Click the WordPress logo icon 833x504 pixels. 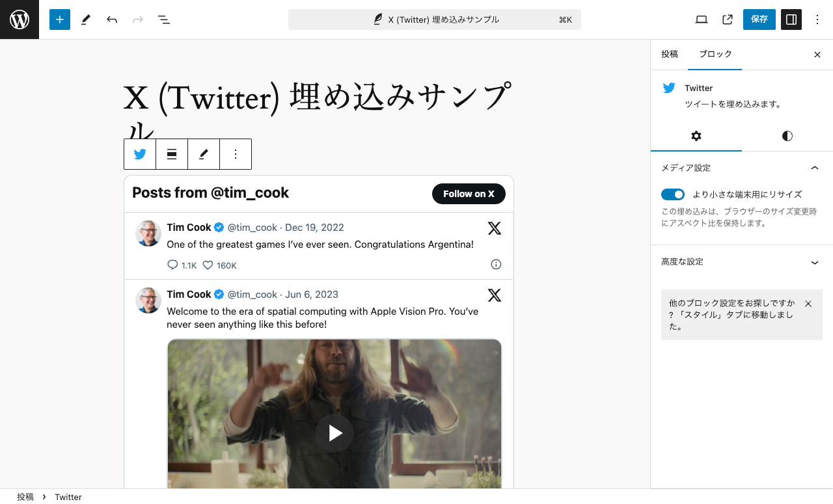pyautogui.click(x=20, y=20)
